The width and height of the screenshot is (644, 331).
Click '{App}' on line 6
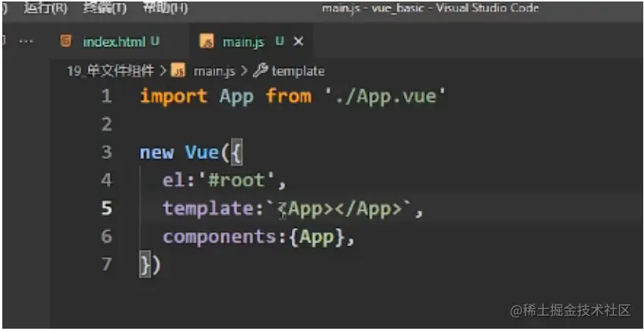[317, 236]
